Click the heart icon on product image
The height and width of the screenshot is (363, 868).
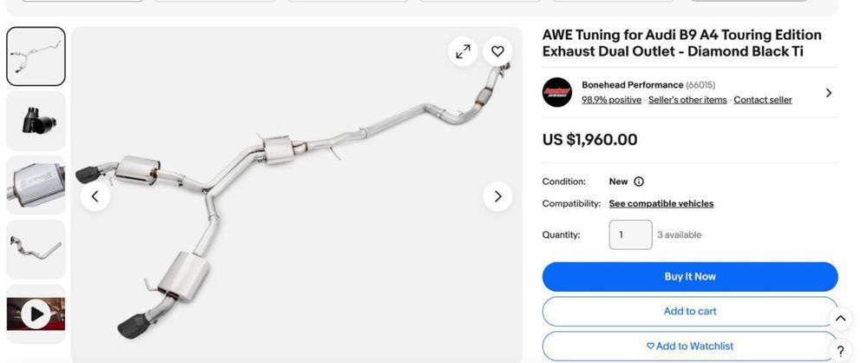click(x=497, y=51)
